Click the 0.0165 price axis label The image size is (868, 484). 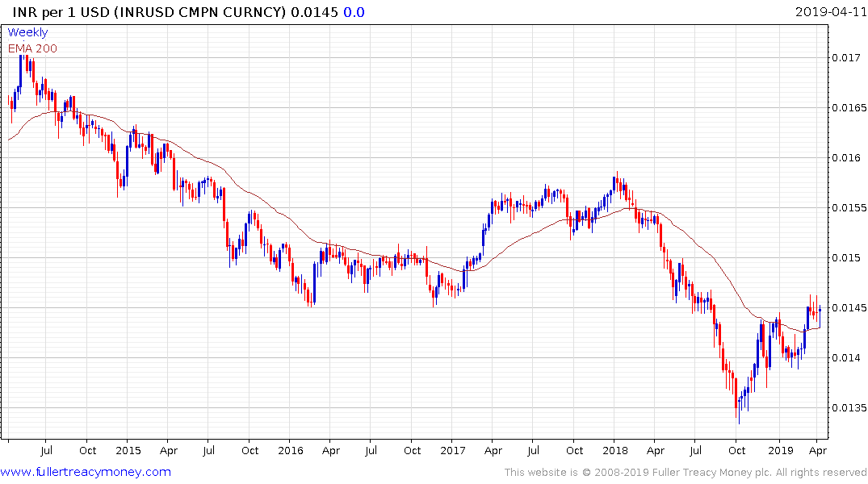849,108
